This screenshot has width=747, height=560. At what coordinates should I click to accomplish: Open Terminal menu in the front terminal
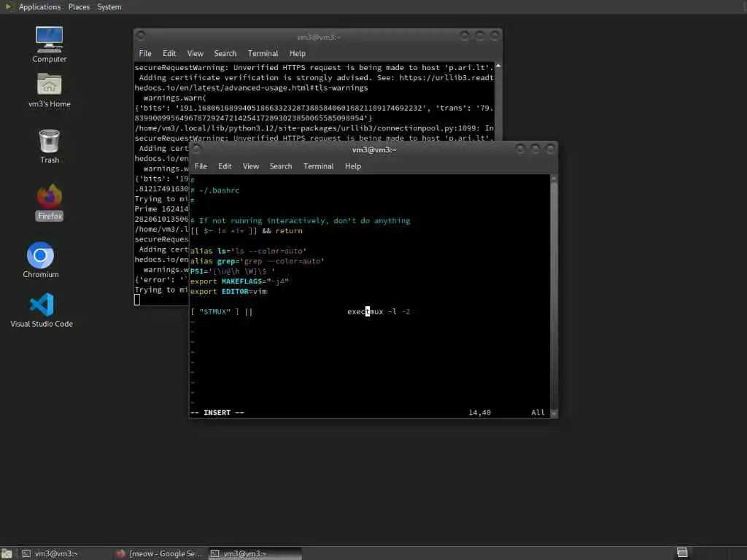(x=318, y=166)
